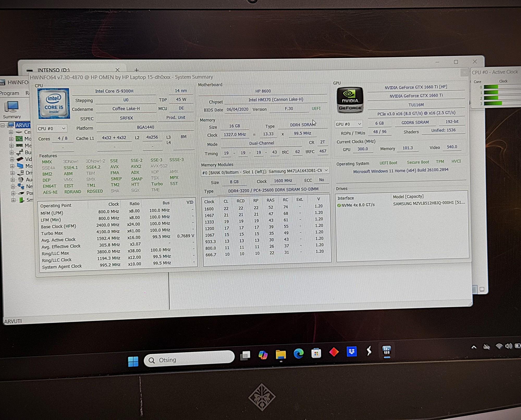Collapse the ARVUTI root tree node

pyautogui.click(x=3, y=125)
